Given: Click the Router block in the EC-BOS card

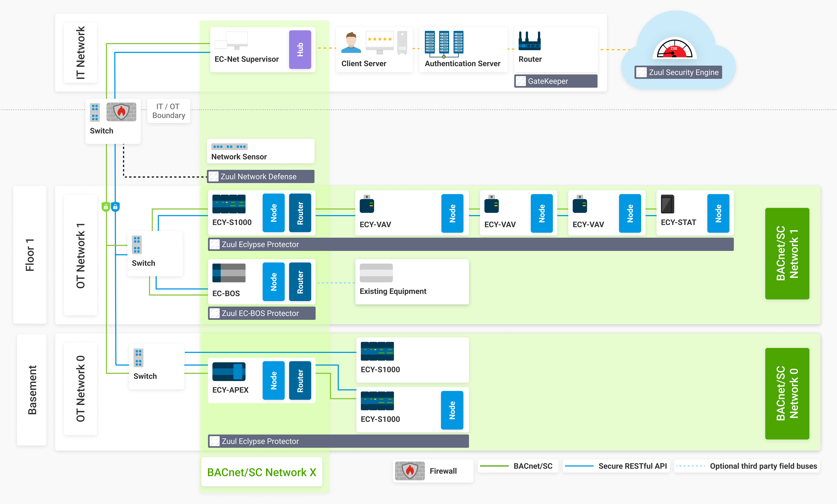Looking at the screenshot, I should (300, 282).
